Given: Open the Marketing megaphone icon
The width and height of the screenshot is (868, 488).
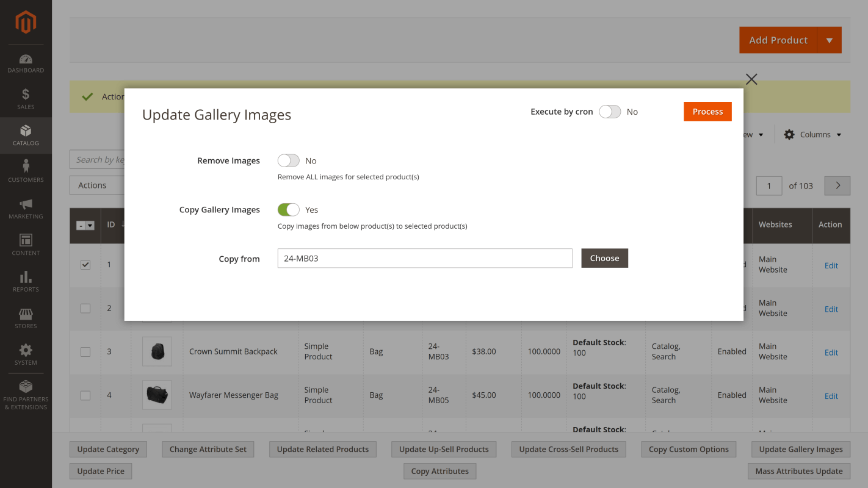Looking at the screenshot, I should tap(26, 204).
